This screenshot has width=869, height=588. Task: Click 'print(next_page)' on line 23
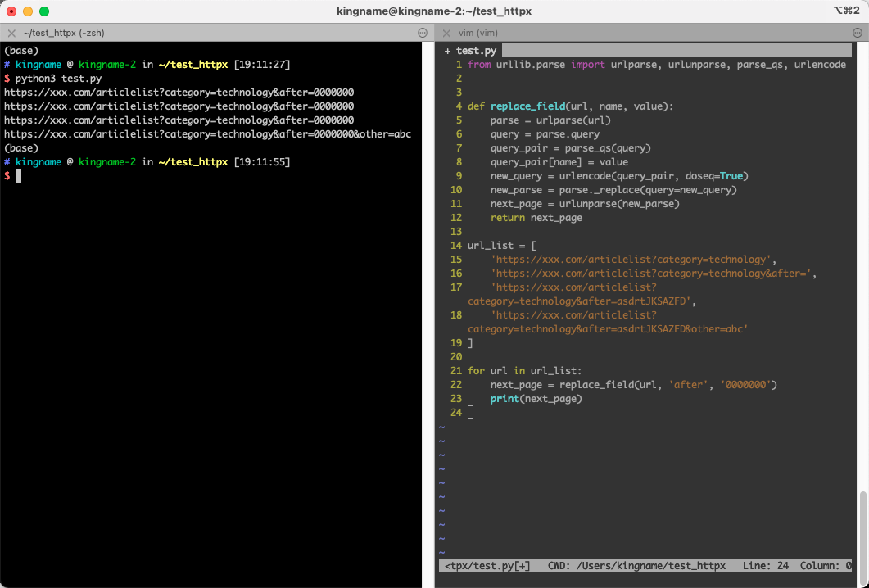pyautogui.click(x=536, y=399)
